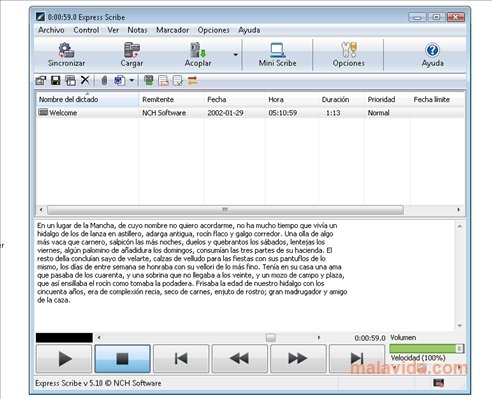492x399 pixels.
Task: Click left arrow of playback position bar
Action: coord(99,337)
